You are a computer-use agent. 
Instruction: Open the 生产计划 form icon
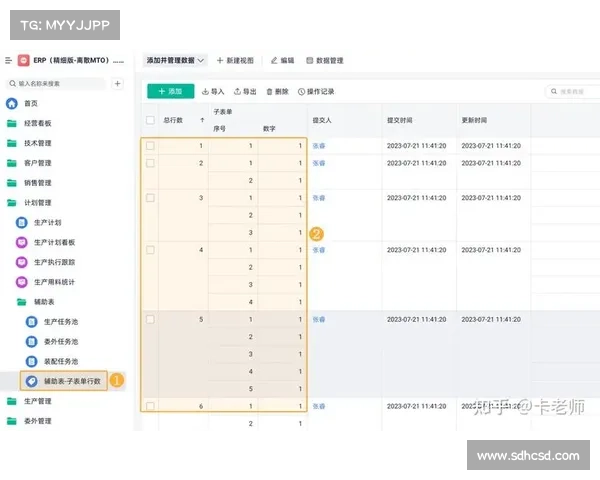(x=22, y=222)
